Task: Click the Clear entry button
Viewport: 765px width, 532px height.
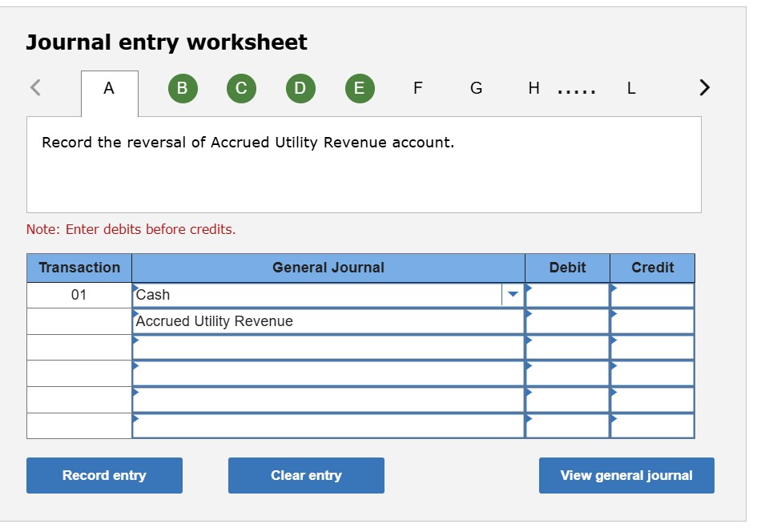Action: click(x=306, y=475)
